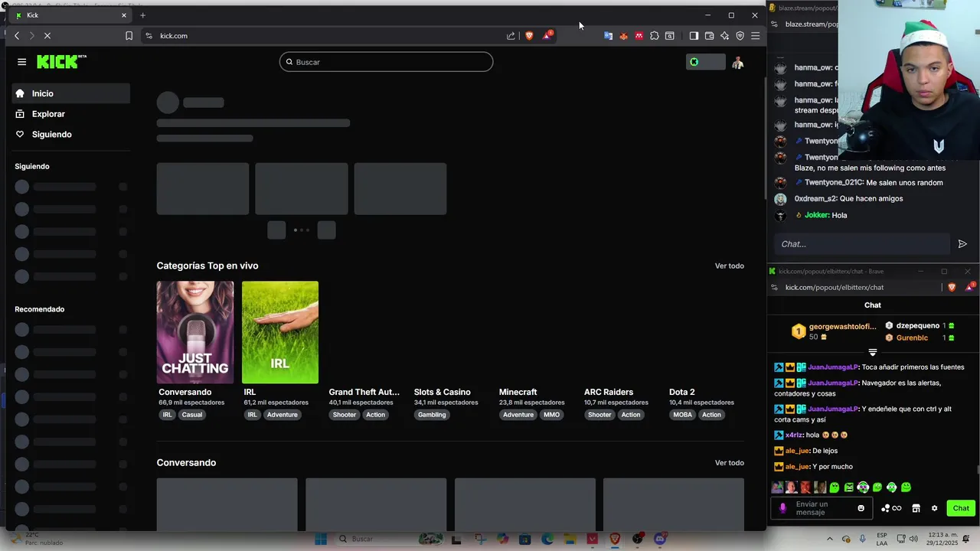Image resolution: width=980 pixels, height=551 pixels.
Task: Open Brave VPN shield icon
Action: tap(740, 36)
